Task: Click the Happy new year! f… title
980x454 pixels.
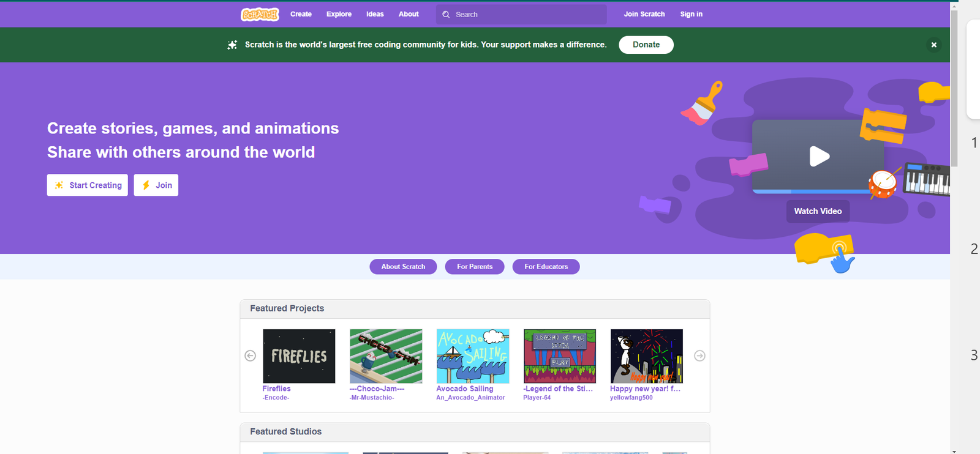Action: pyautogui.click(x=645, y=389)
